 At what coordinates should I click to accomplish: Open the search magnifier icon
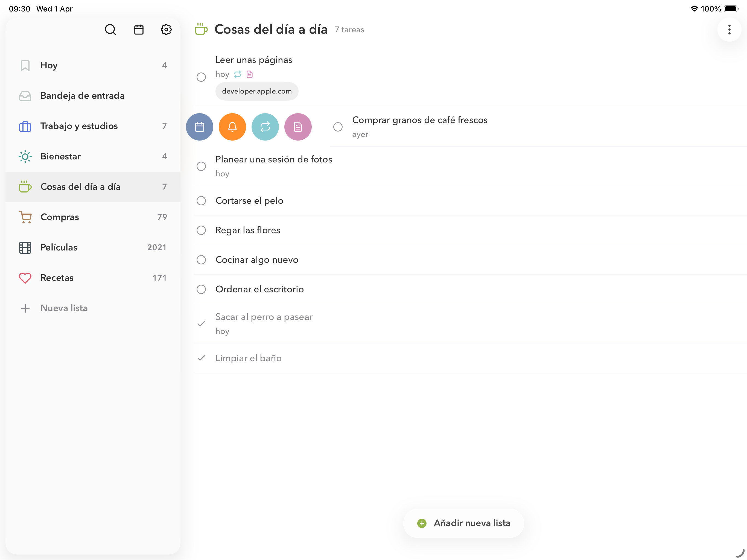tap(110, 30)
